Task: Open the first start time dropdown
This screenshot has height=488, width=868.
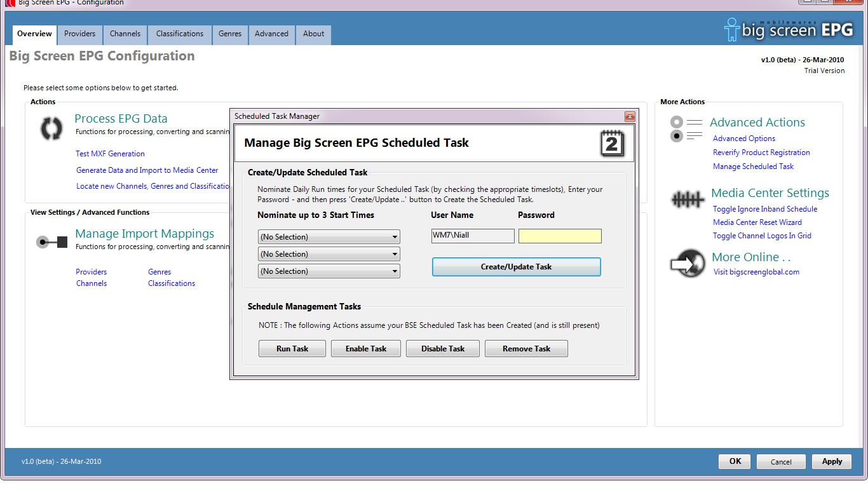Action: [329, 237]
